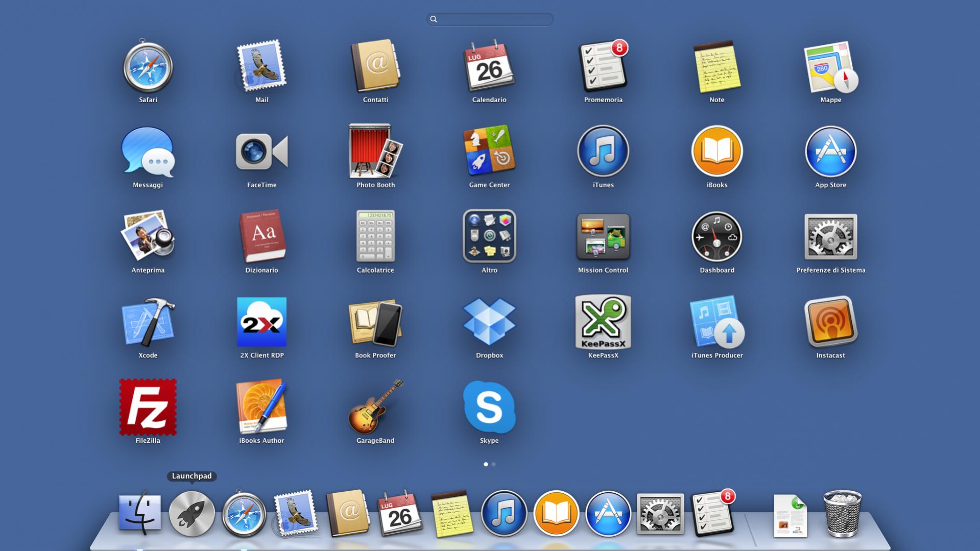
Task: Open Photo Booth
Action: [x=375, y=152]
